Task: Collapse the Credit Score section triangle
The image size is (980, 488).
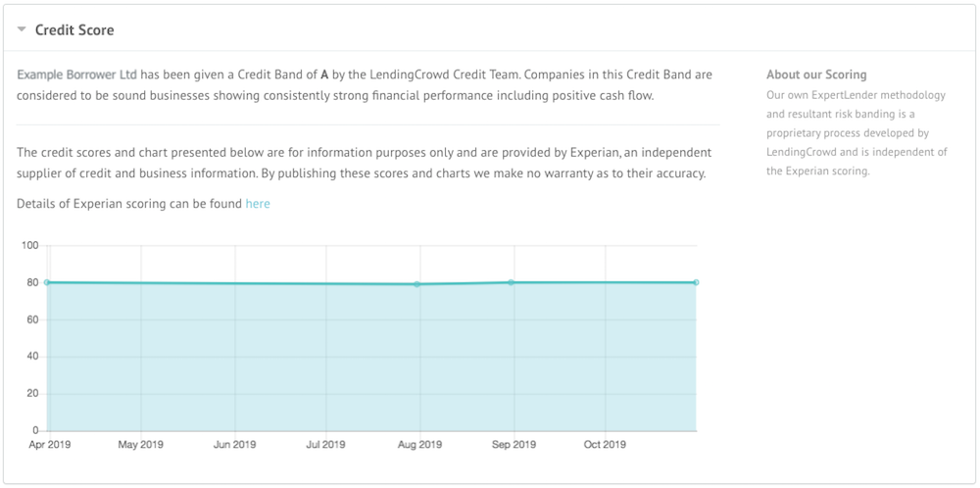Action: click(x=22, y=29)
